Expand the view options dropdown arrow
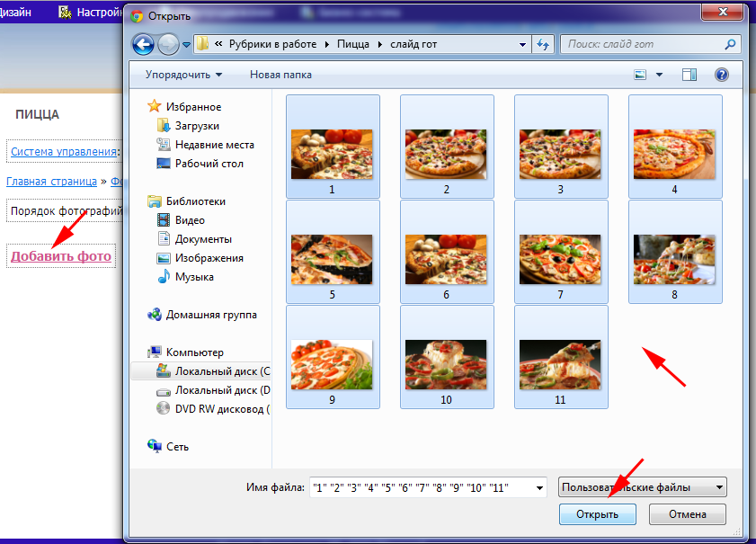 660,76
